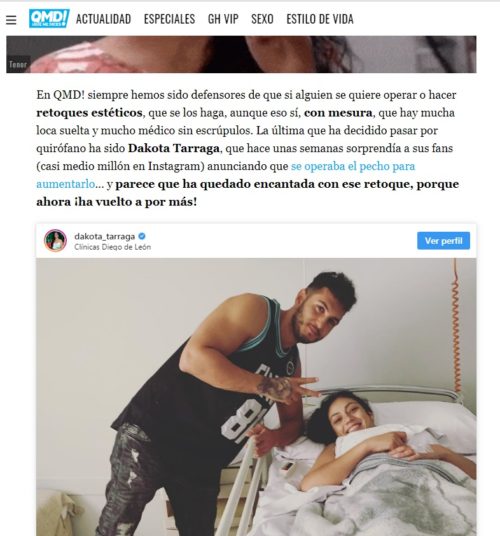500x536 pixels.
Task: Click the dakota_tarraga username
Action: pos(105,236)
